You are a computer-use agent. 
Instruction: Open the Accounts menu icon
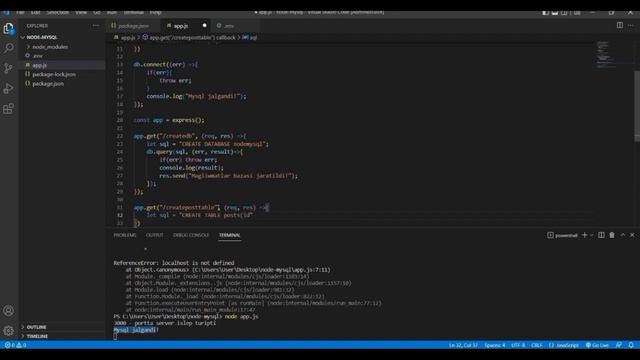(x=9, y=311)
